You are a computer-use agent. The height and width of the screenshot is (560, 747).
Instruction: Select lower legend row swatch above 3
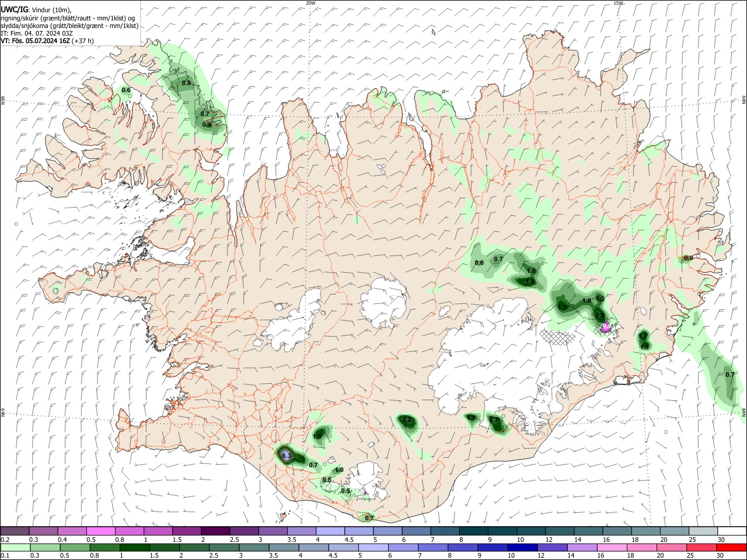(x=254, y=547)
